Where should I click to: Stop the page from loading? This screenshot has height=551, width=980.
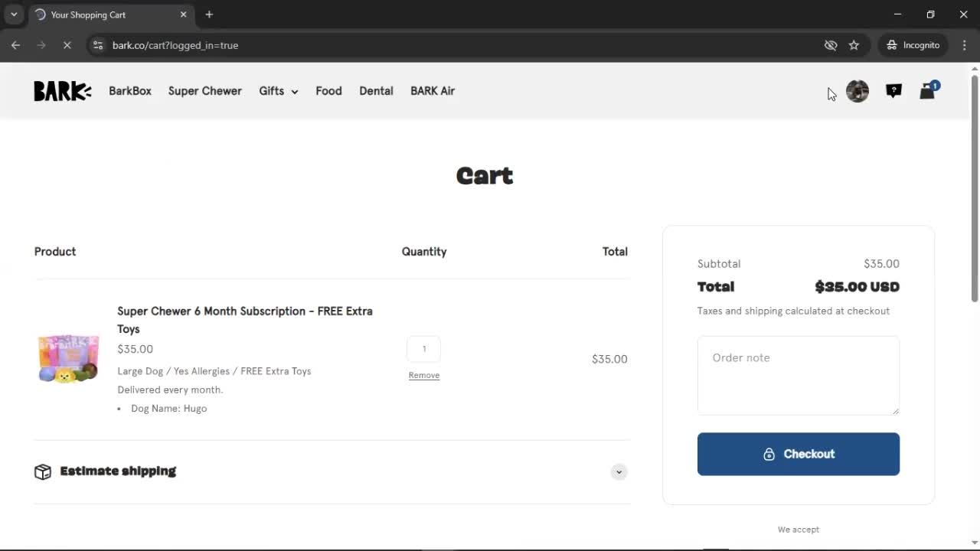click(67, 45)
